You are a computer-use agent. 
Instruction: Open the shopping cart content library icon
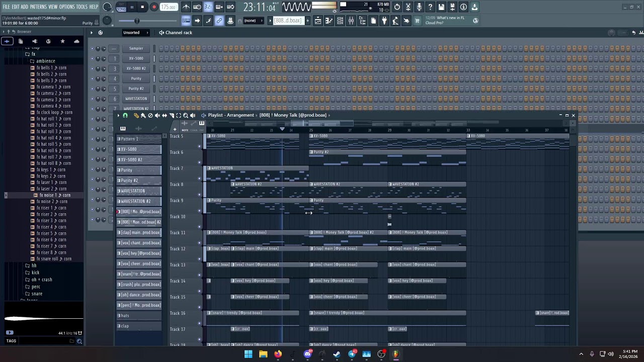tap(417, 21)
